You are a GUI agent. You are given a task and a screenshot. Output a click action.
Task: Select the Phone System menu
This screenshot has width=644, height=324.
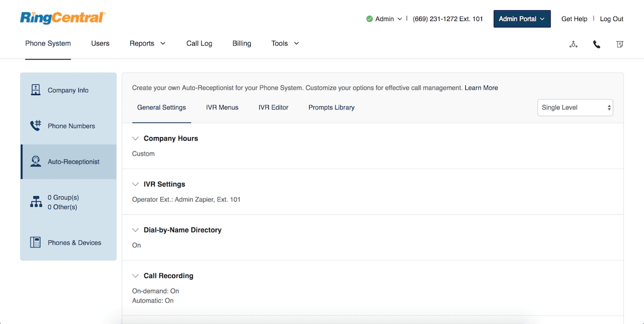(48, 43)
